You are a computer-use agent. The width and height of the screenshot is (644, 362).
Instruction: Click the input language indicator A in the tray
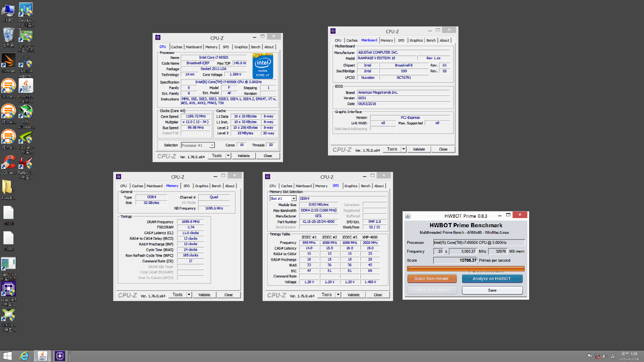click(x=613, y=356)
